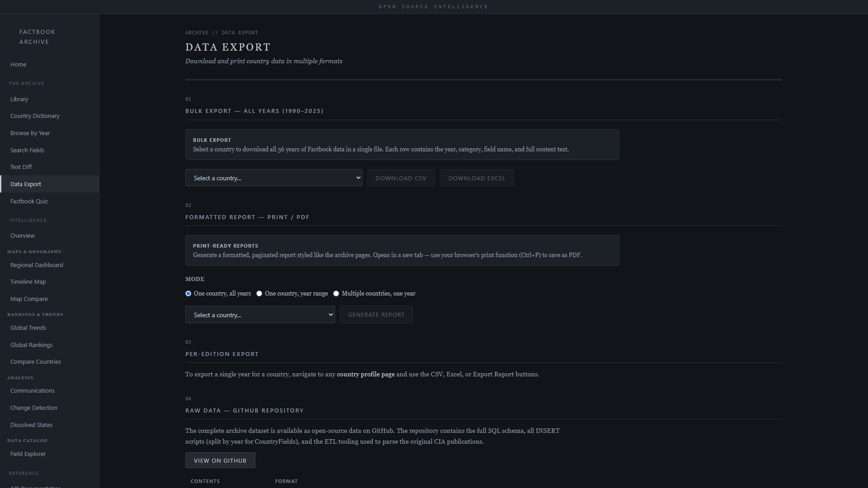
Task: Click the Download Excel button
Action: click(476, 178)
